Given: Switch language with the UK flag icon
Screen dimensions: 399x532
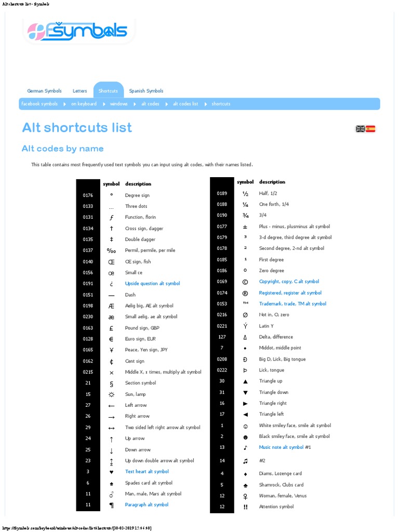Looking at the screenshot, I should tap(360, 129).
